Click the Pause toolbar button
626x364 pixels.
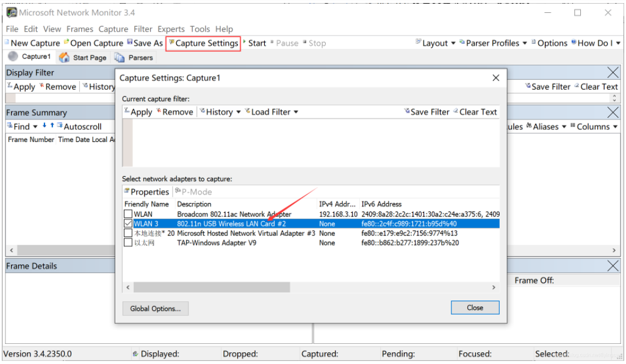284,43
